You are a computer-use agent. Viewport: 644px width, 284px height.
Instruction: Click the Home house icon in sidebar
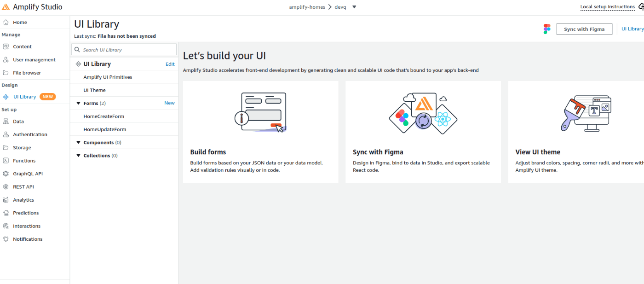click(6, 22)
